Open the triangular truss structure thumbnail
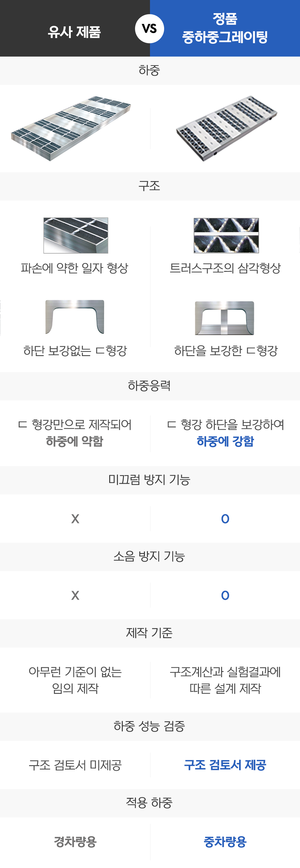This screenshot has width=300, height=868. (x=226, y=236)
